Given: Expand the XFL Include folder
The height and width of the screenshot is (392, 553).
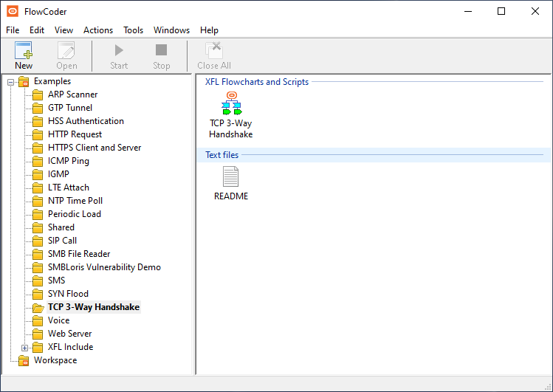Looking at the screenshot, I should (x=25, y=347).
